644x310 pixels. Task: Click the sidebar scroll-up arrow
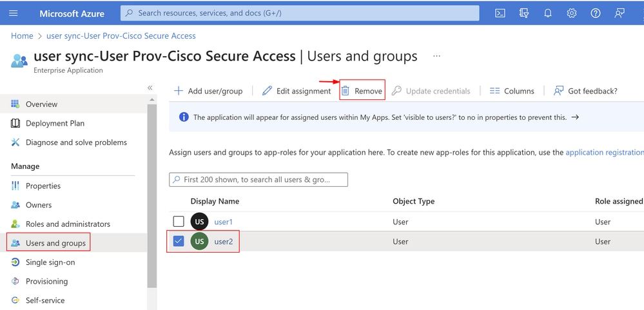[152, 99]
